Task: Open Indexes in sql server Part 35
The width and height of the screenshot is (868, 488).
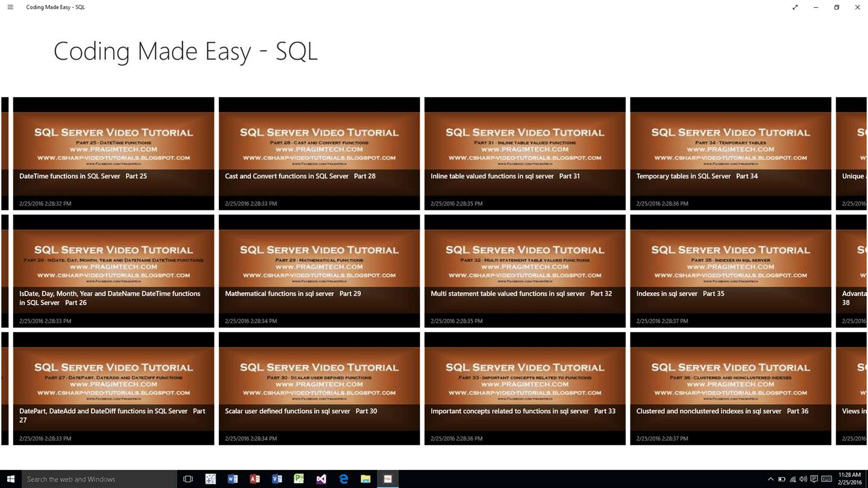Action: [731, 271]
